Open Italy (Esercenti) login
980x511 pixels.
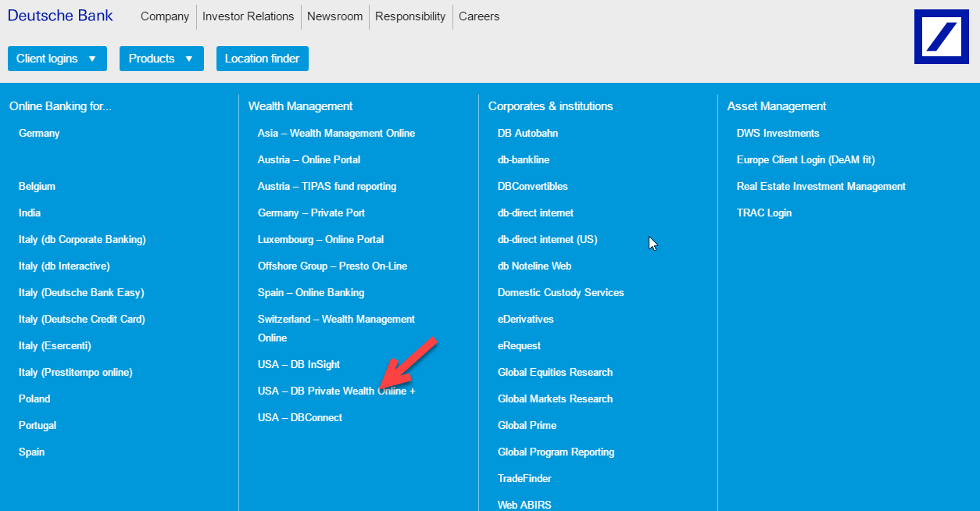pyautogui.click(x=55, y=345)
